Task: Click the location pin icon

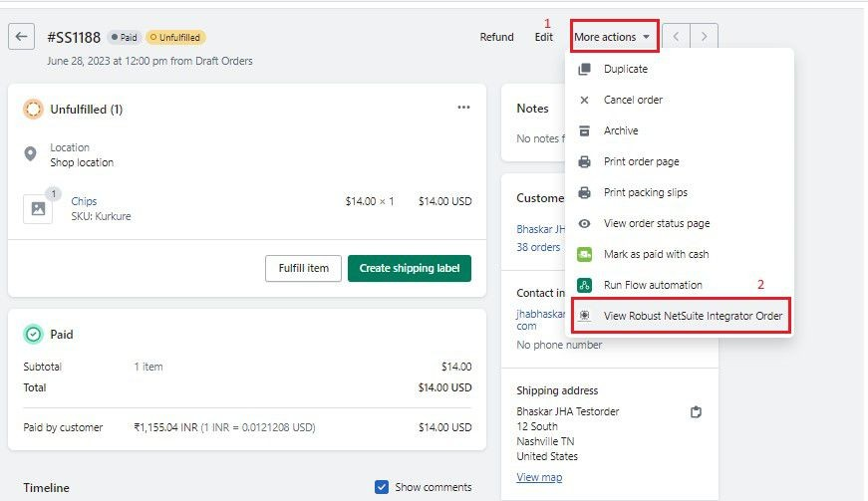Action: coord(31,153)
